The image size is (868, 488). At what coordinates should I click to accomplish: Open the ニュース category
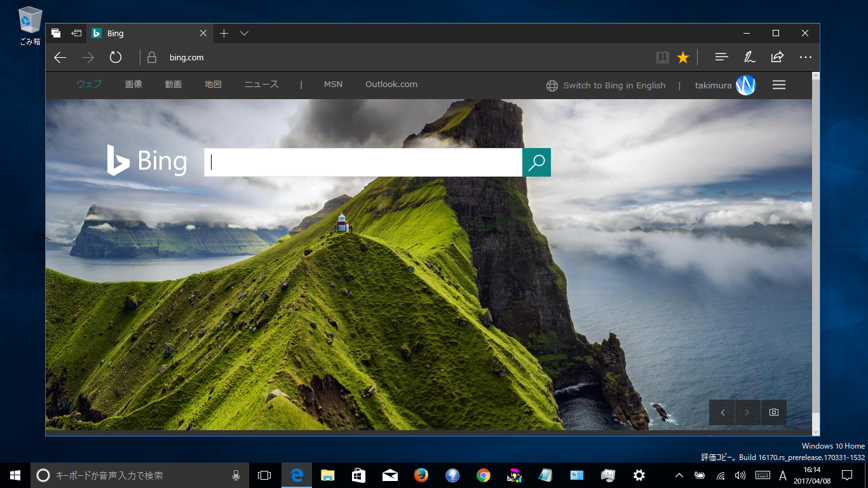pyautogui.click(x=261, y=85)
